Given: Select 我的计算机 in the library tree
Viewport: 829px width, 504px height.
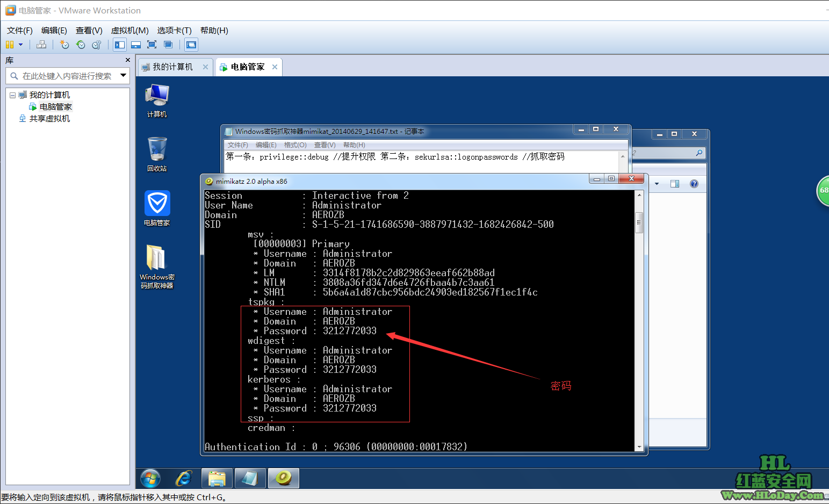Looking at the screenshot, I should click(x=49, y=95).
